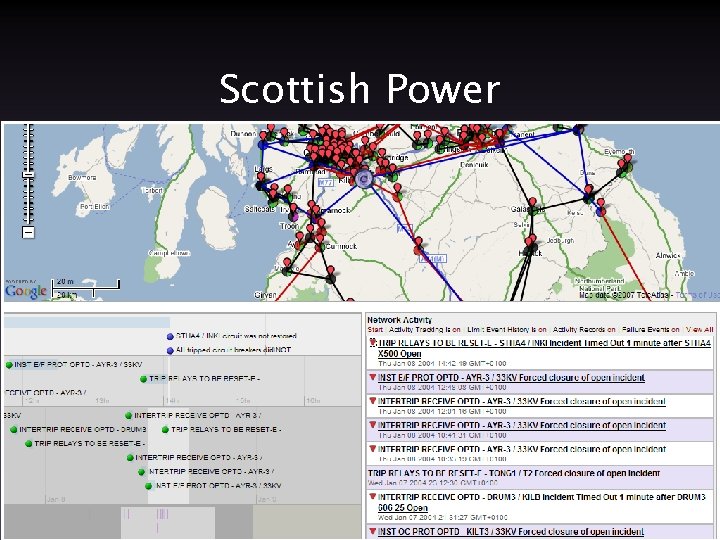720x540 pixels.
Task: Expand triangle of INST OC PROT OPTD KILT3 entry
Action: [x=373, y=531]
